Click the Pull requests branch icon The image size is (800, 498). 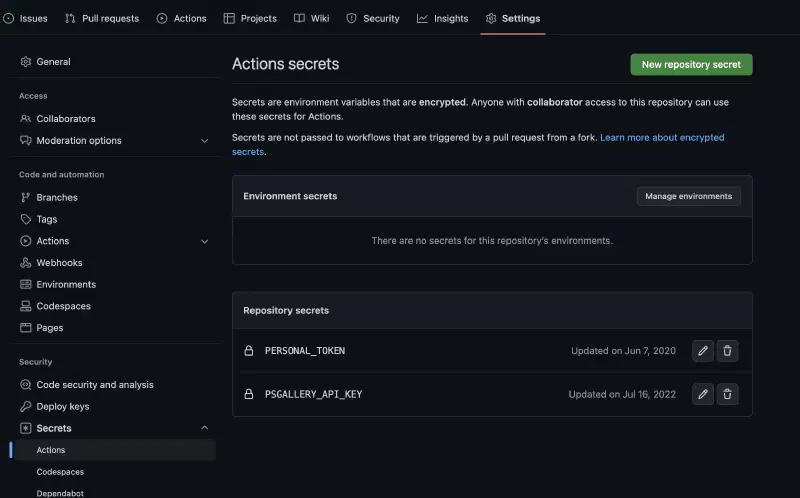pyautogui.click(x=70, y=18)
